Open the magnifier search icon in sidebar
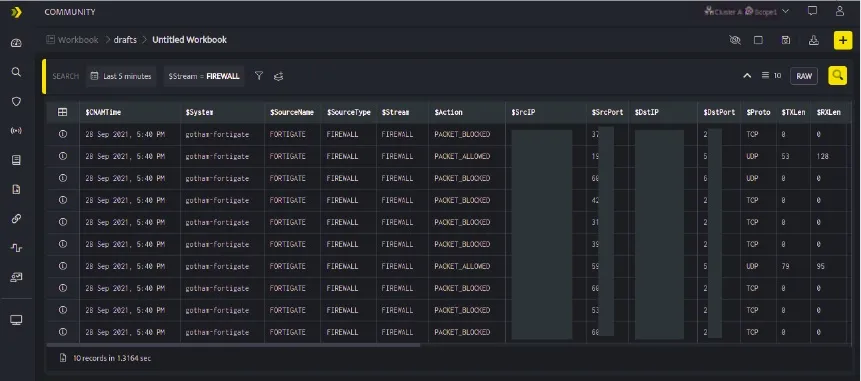This screenshot has height=381, width=861. [16, 72]
